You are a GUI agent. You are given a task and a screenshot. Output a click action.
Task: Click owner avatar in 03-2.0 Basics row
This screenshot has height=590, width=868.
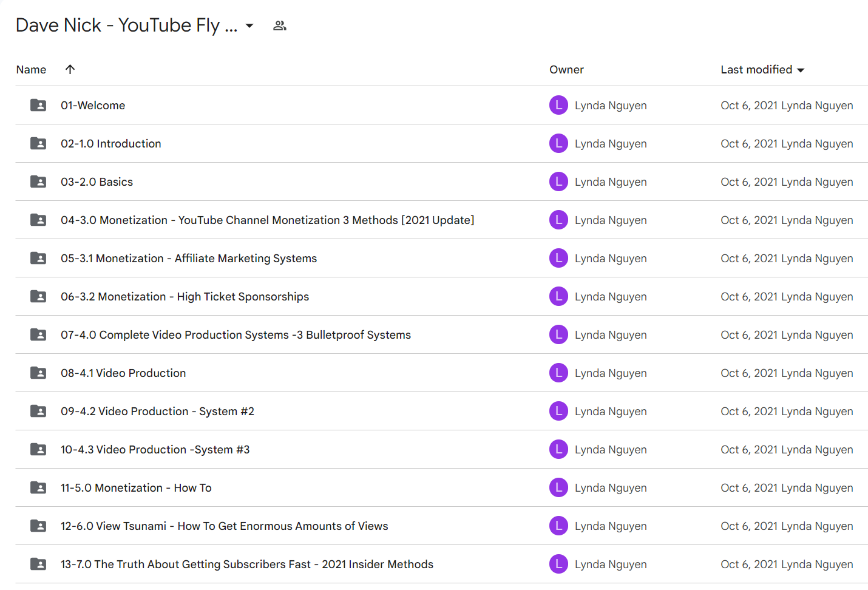[x=558, y=181]
